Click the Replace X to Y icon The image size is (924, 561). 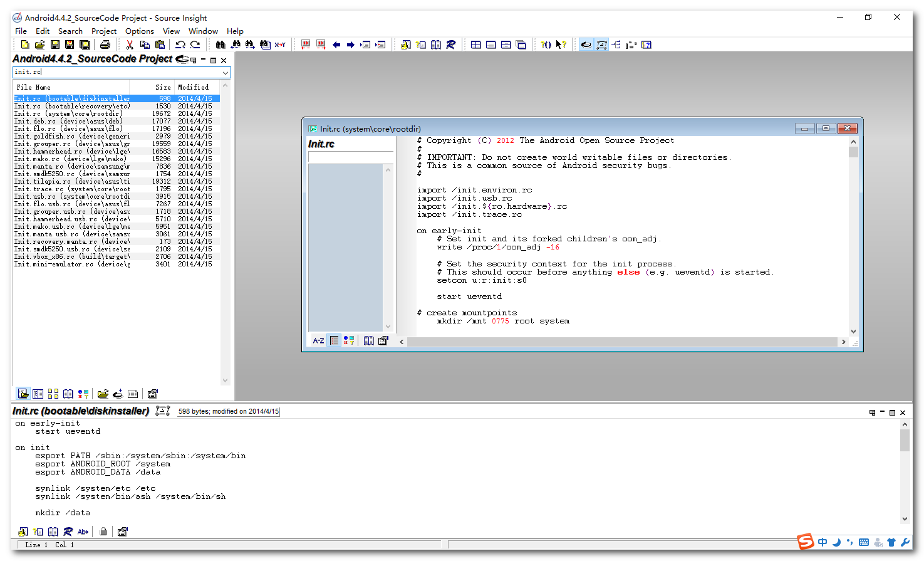280,45
